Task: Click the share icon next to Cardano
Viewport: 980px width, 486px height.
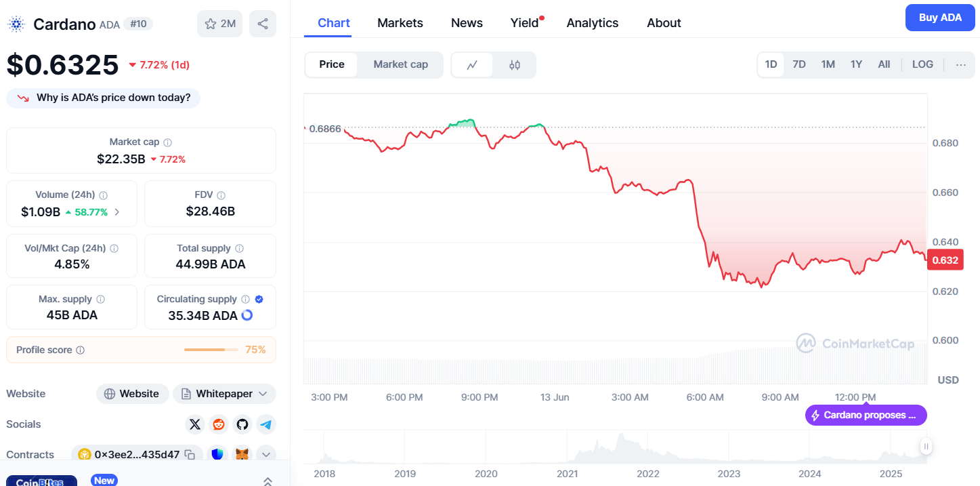Action: pyautogui.click(x=263, y=24)
